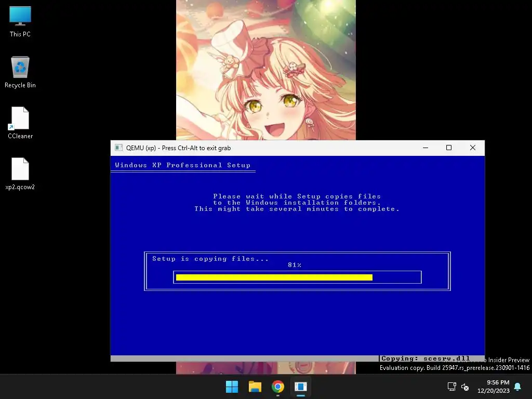Select the xp2.qcow2 file icon
This screenshot has height=399, width=532.
[20, 174]
